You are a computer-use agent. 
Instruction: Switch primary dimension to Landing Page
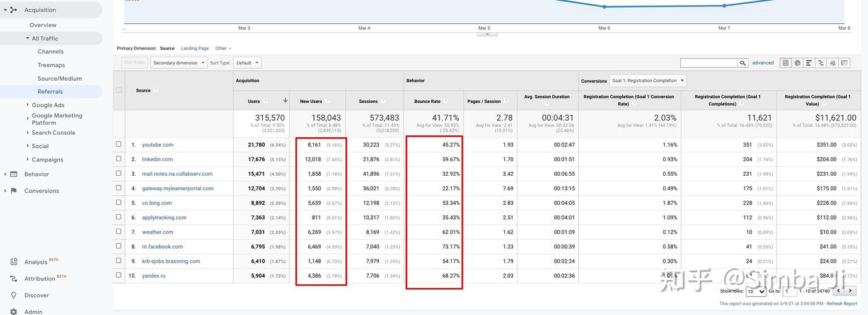click(195, 49)
